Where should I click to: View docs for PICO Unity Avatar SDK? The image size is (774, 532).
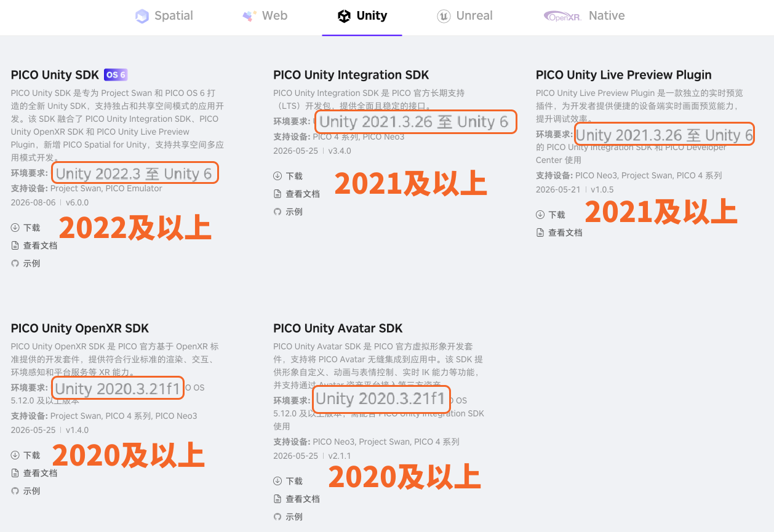click(297, 499)
